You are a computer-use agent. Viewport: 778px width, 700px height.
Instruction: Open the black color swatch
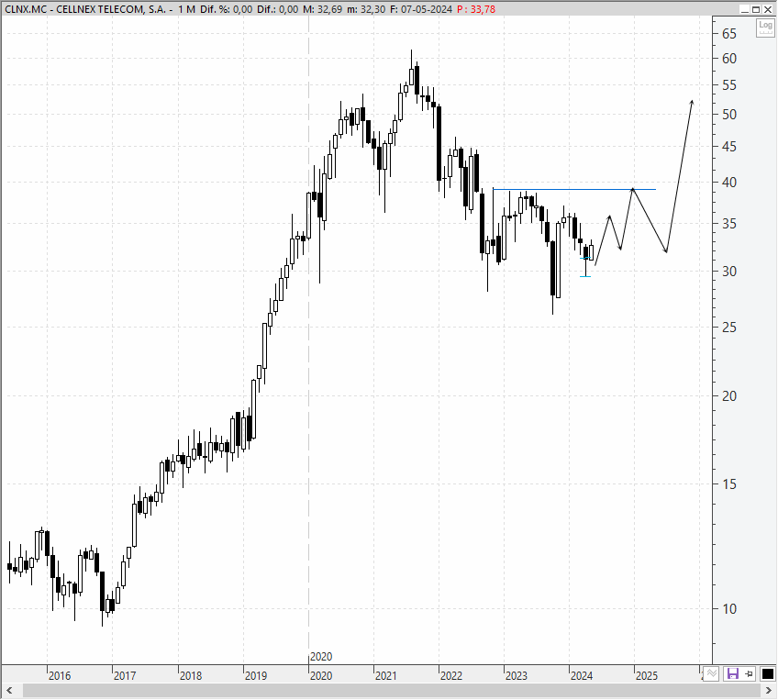(767, 673)
